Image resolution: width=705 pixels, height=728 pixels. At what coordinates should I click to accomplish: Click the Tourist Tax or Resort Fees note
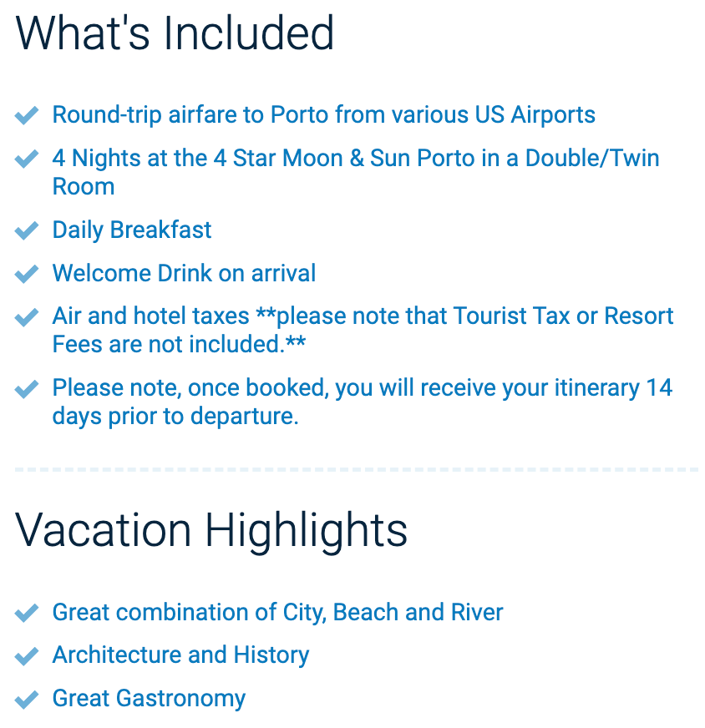[x=363, y=330]
